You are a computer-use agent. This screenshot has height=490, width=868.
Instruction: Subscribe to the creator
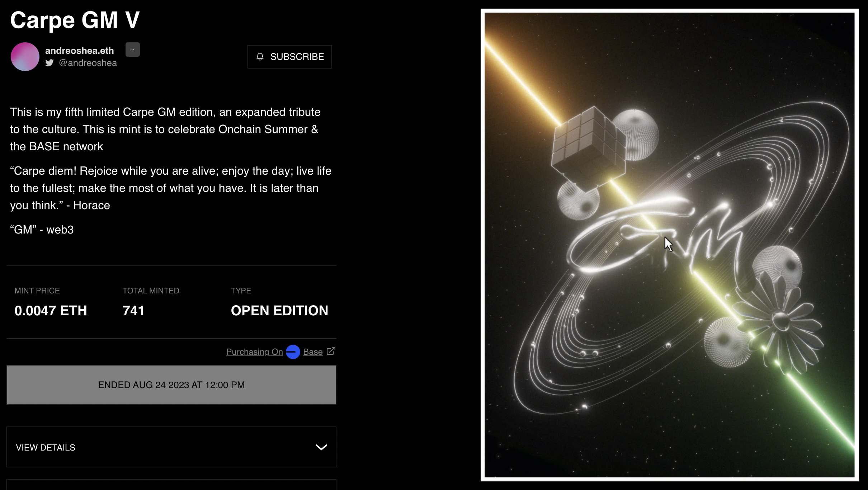click(290, 57)
